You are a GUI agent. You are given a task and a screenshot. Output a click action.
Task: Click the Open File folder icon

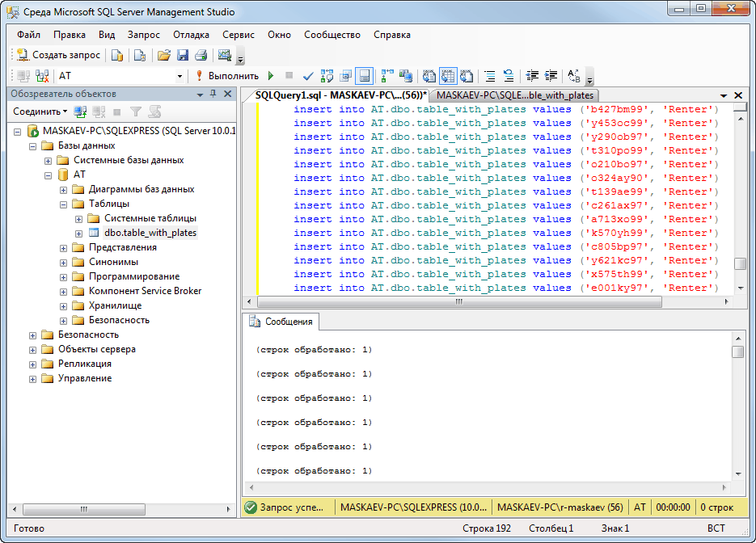click(164, 55)
